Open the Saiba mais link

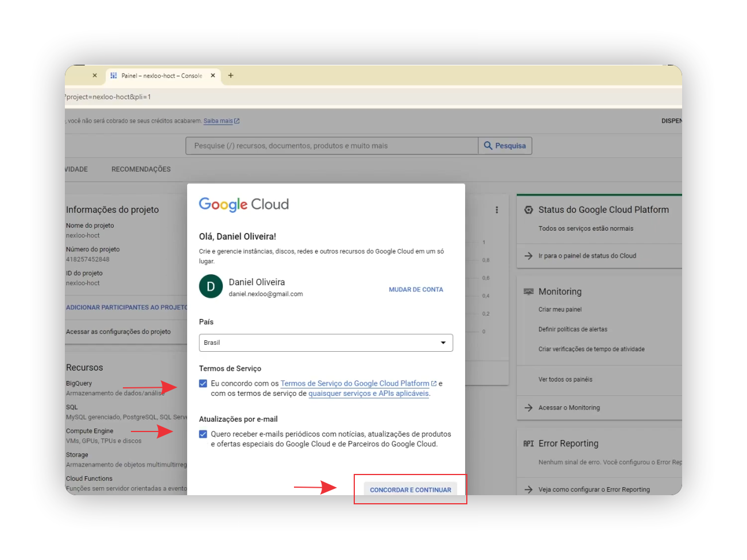tap(218, 121)
